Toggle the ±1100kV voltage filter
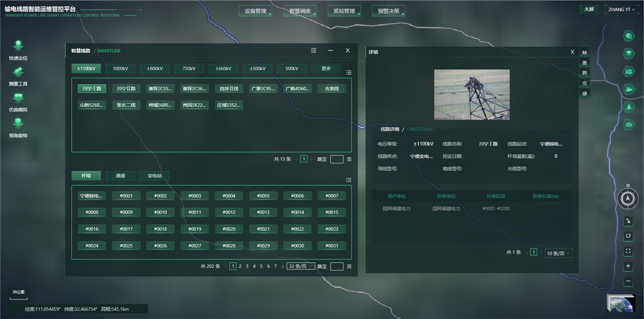This screenshot has height=319, width=644. tap(86, 68)
